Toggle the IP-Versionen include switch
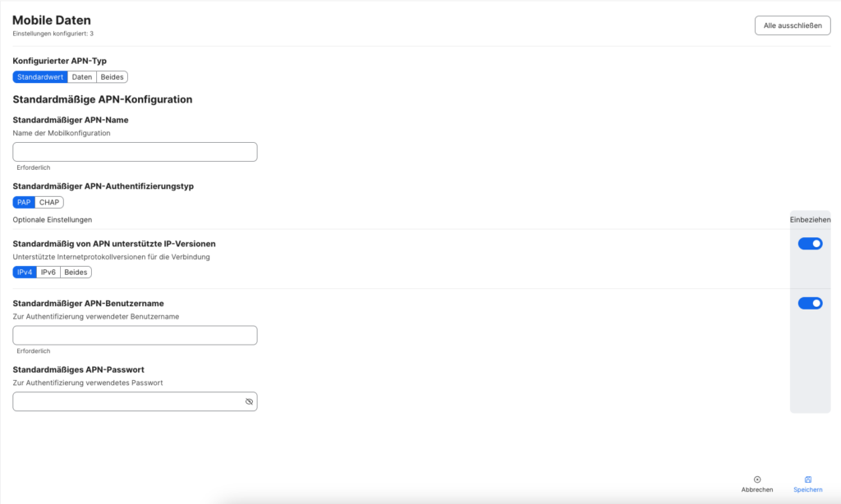The width and height of the screenshot is (841, 504). coord(810,244)
